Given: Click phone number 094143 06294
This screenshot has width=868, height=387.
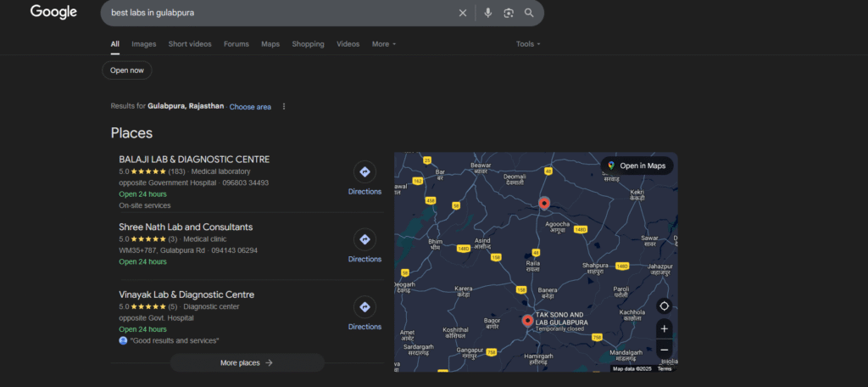Looking at the screenshot, I should (x=234, y=250).
